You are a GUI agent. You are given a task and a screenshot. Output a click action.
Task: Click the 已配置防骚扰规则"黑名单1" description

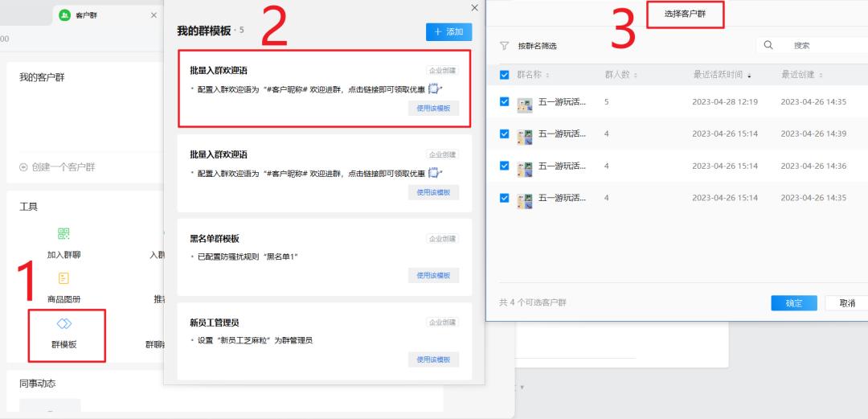click(x=248, y=257)
